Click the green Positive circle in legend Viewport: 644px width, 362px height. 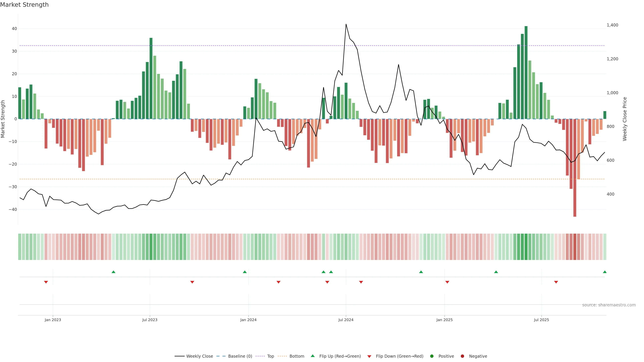tap(432, 356)
